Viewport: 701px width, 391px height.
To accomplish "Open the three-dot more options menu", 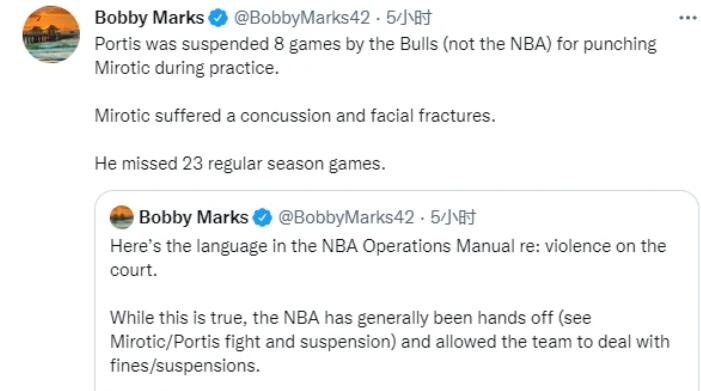I will pos(688,18).
